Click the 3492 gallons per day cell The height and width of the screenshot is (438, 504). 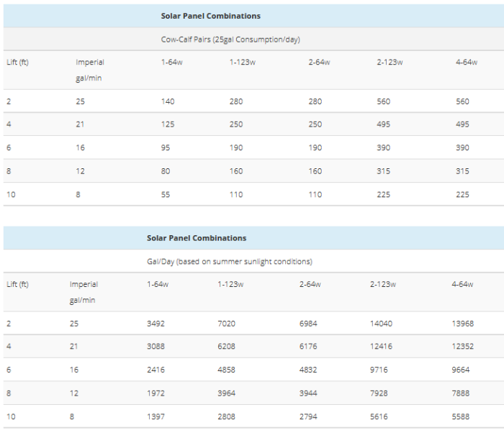coord(157,324)
